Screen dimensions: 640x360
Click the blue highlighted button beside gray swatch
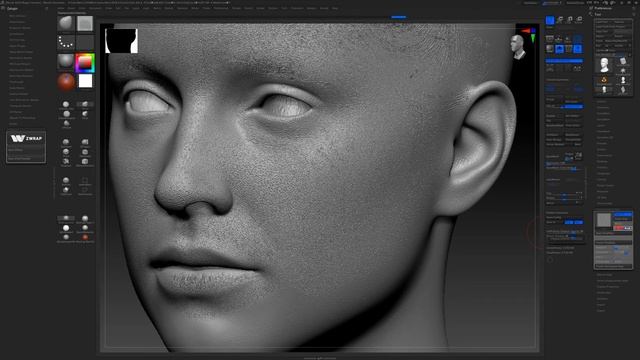click(623, 214)
